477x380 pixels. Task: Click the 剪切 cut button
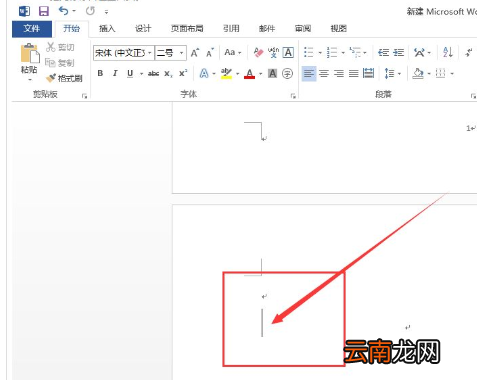[x=60, y=47]
